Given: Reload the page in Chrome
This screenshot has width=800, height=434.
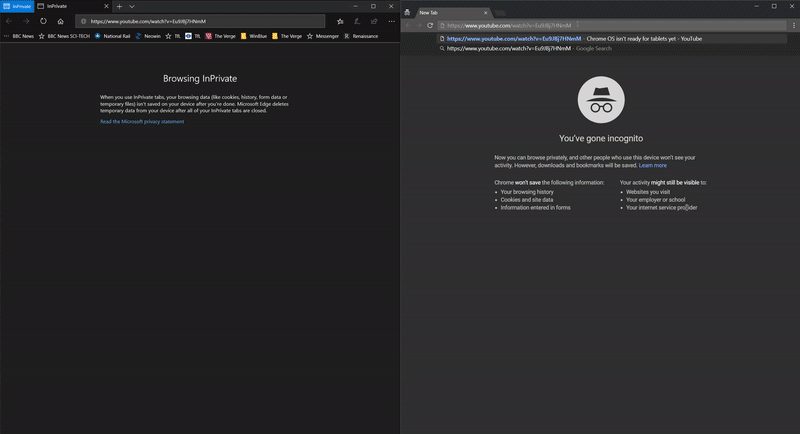Looking at the screenshot, I should coord(430,25).
